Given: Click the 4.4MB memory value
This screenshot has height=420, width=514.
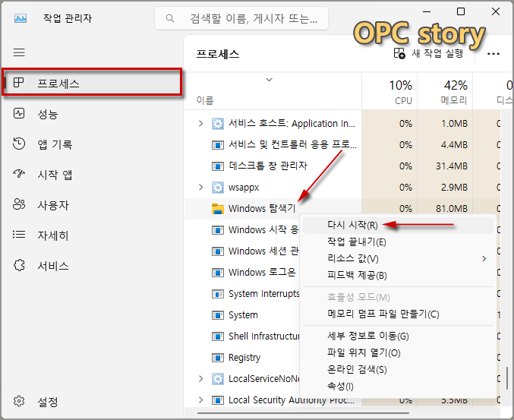Looking at the screenshot, I should [x=454, y=145].
